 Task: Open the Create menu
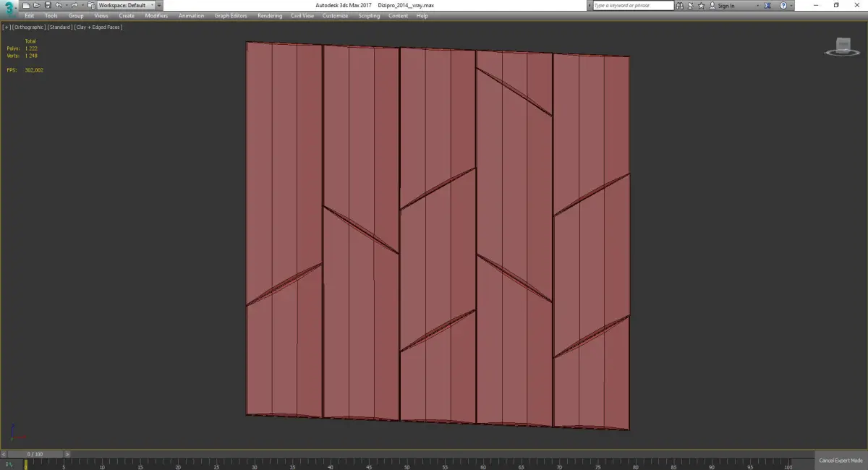(x=127, y=16)
